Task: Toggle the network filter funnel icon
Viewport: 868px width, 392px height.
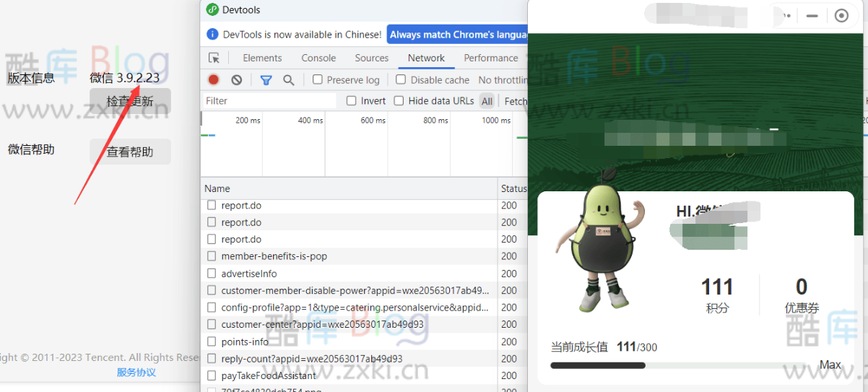Action: [266, 80]
